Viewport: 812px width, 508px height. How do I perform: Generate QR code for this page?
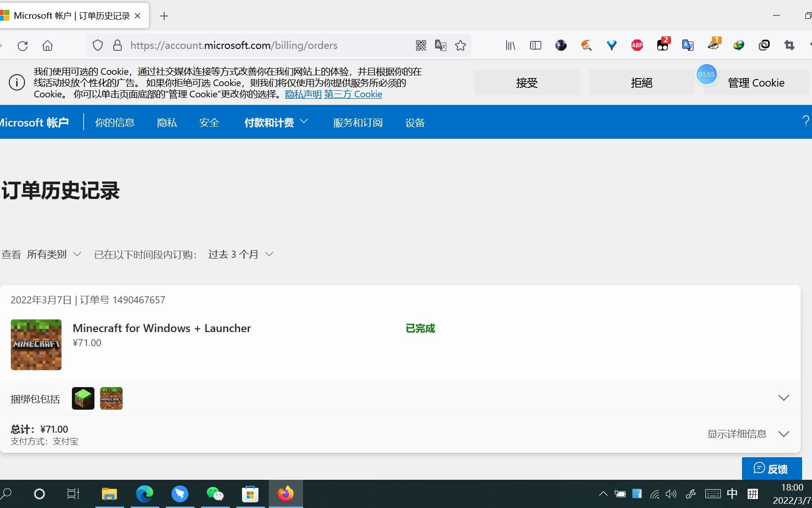pyautogui.click(x=421, y=46)
